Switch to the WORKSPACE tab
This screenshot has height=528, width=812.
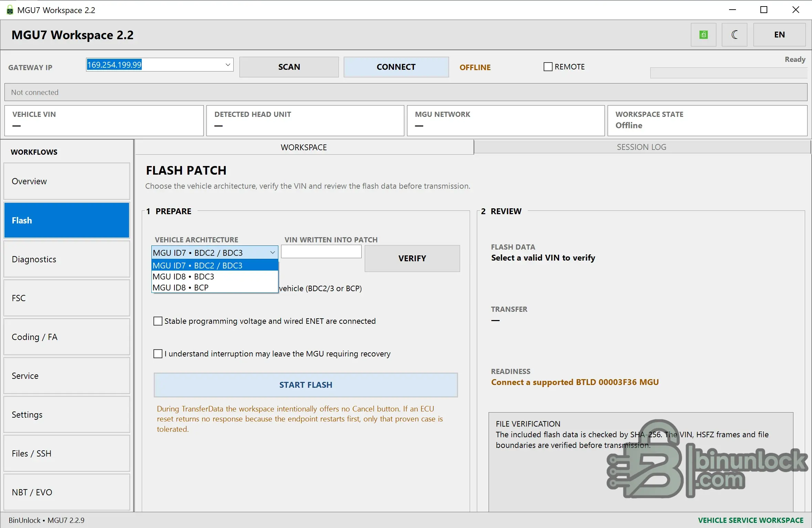point(304,147)
